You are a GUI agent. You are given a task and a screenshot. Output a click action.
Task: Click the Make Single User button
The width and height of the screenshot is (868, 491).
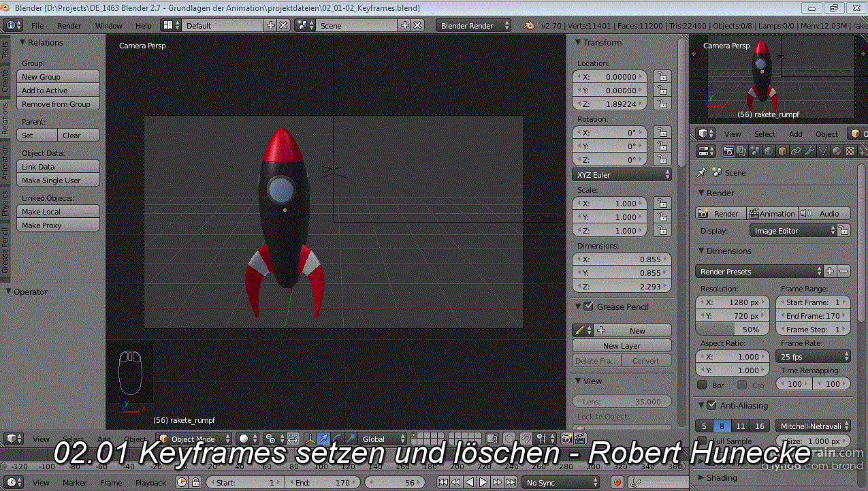pyautogui.click(x=58, y=180)
